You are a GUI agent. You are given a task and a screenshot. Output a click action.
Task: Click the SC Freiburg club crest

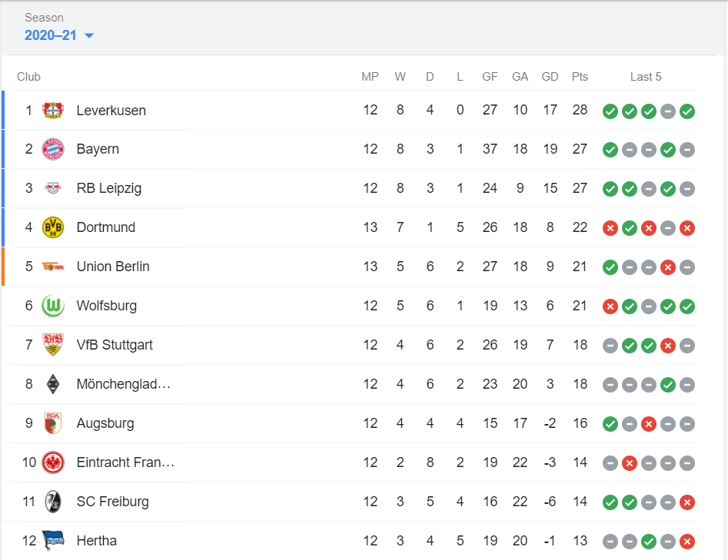pyautogui.click(x=53, y=502)
